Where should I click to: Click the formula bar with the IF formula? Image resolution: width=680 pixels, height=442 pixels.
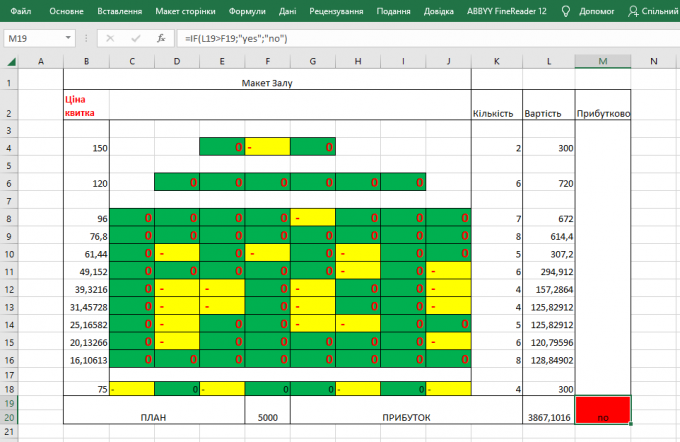(x=428, y=39)
